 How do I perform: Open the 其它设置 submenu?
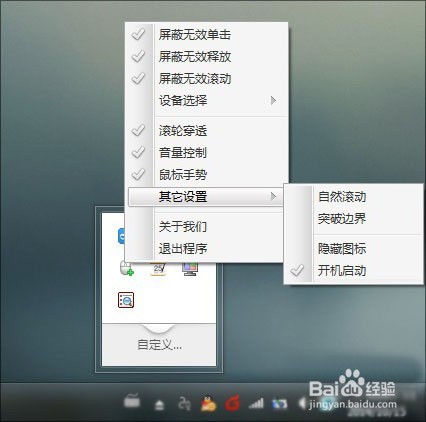click(207, 197)
